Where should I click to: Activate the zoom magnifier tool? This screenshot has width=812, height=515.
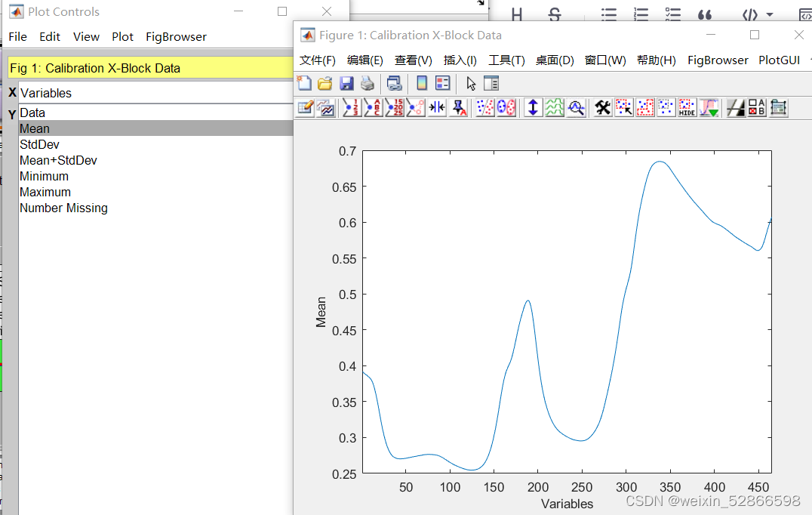[576, 107]
